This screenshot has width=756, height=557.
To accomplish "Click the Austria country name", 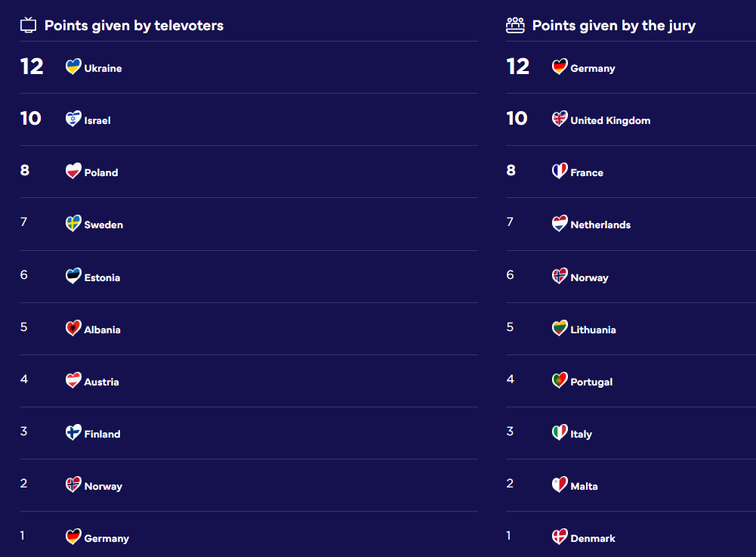I will tap(101, 382).
